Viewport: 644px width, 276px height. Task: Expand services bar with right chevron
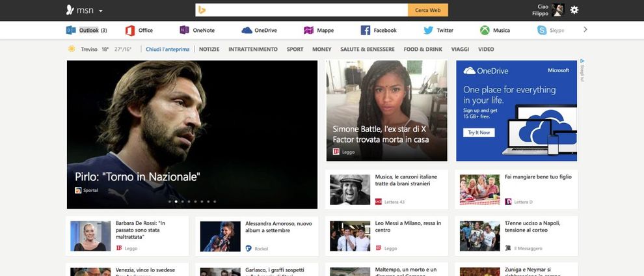(x=585, y=29)
